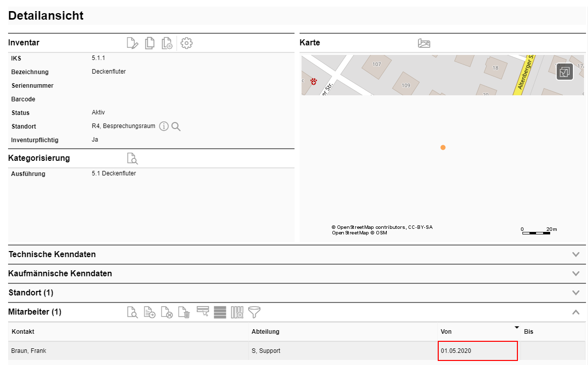The width and height of the screenshot is (588, 365).
Task: Toggle the list rows view icon
Action: pyautogui.click(x=220, y=313)
